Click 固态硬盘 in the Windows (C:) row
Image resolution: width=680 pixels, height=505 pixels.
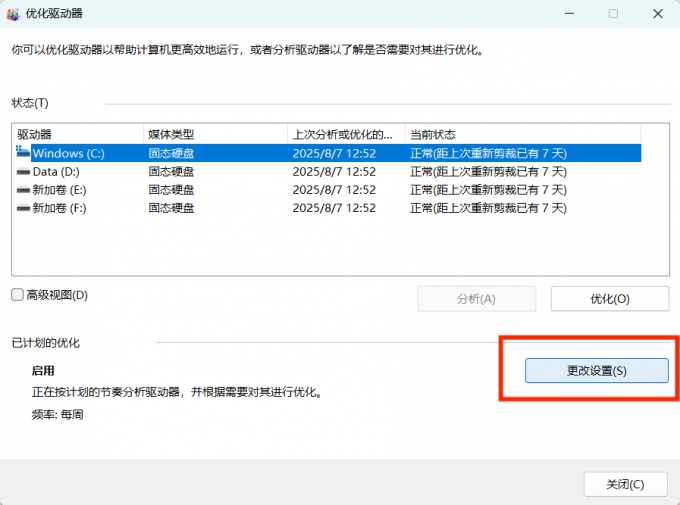coord(171,154)
